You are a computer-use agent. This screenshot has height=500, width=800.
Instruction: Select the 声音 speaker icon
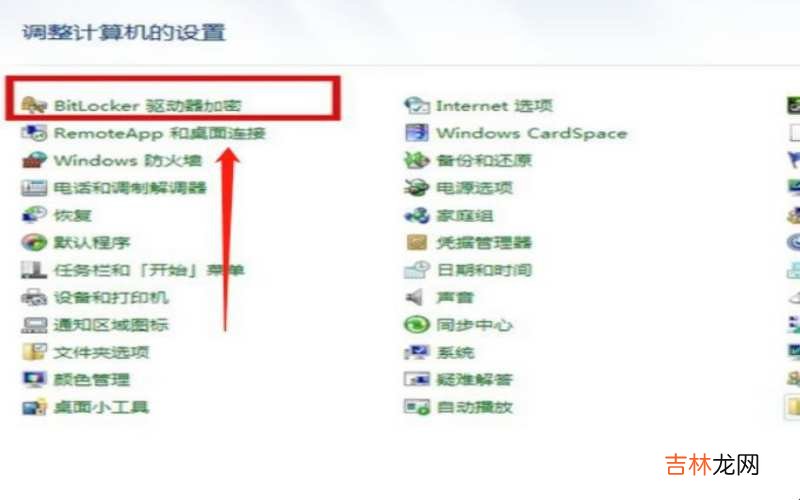pyautogui.click(x=415, y=297)
